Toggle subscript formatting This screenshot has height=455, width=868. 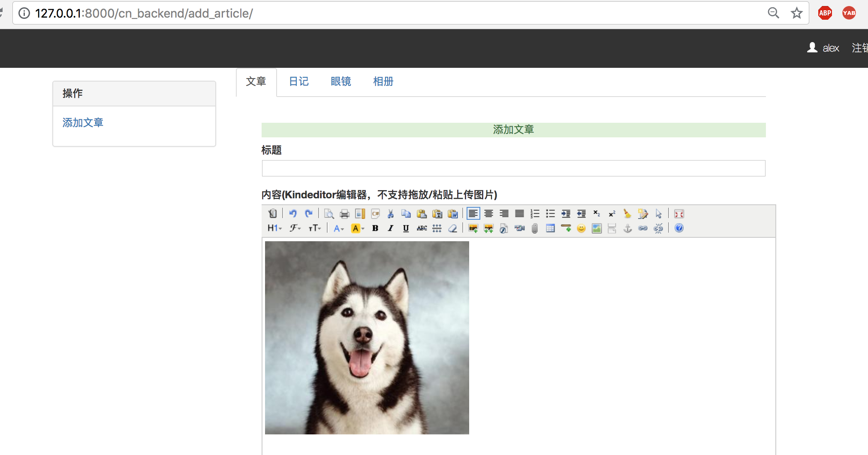pos(597,213)
